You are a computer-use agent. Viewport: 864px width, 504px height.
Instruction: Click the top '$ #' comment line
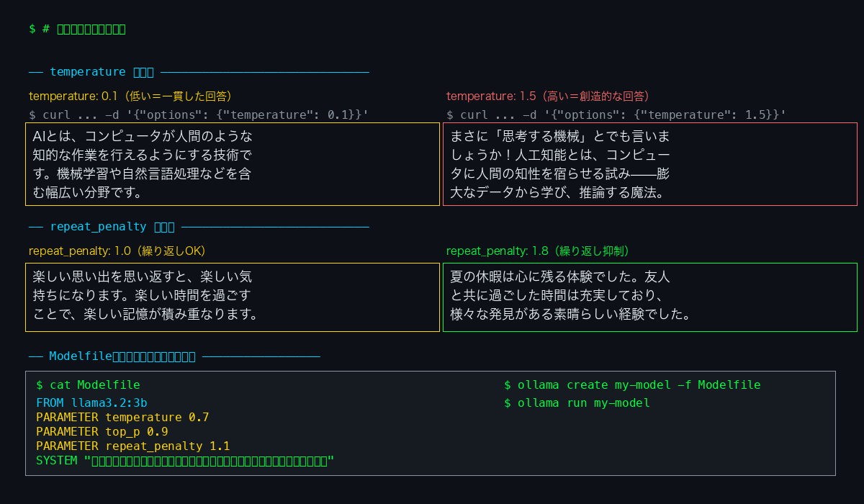[x=78, y=29]
